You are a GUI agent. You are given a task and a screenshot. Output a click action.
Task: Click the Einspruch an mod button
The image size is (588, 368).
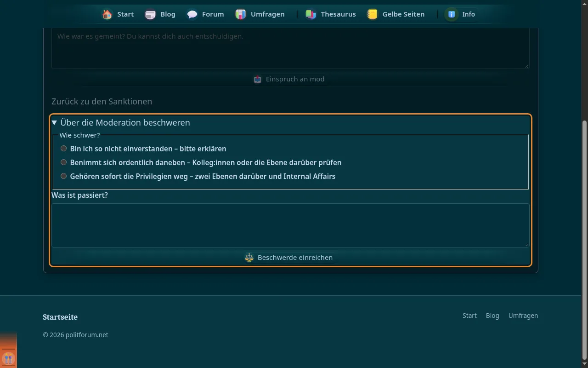tap(290, 79)
